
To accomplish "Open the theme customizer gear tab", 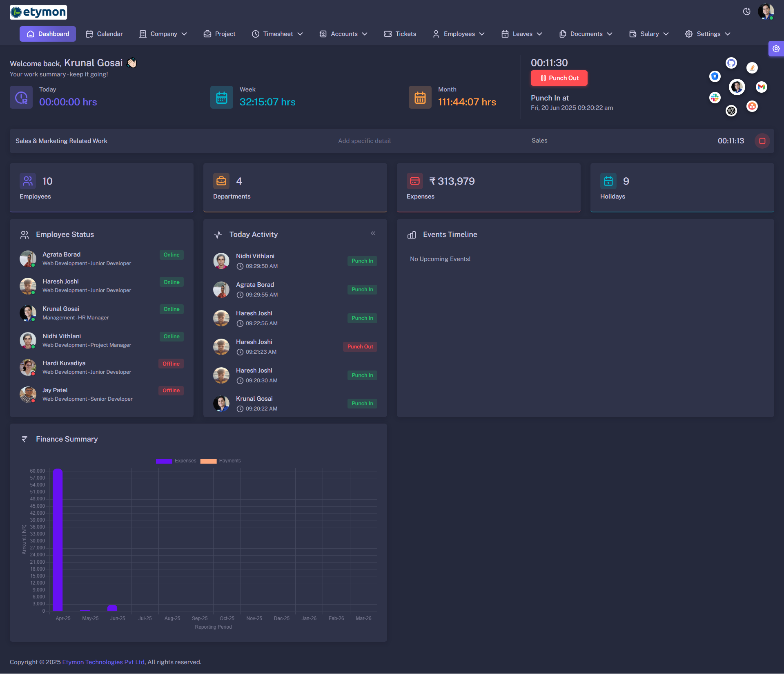I will (776, 49).
